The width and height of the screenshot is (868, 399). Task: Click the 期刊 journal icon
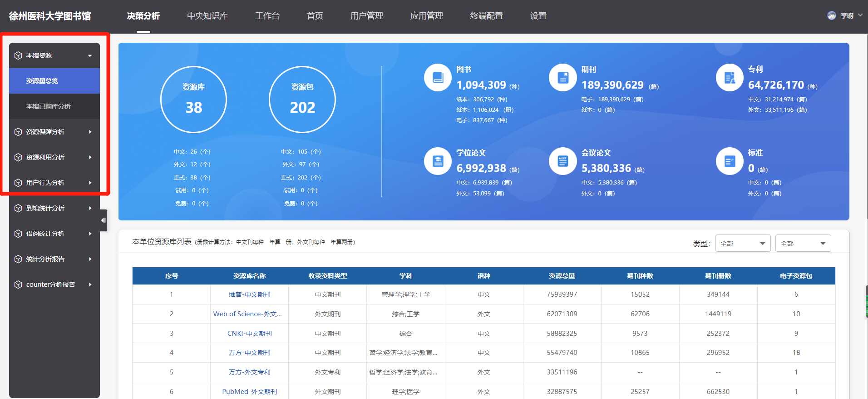562,78
